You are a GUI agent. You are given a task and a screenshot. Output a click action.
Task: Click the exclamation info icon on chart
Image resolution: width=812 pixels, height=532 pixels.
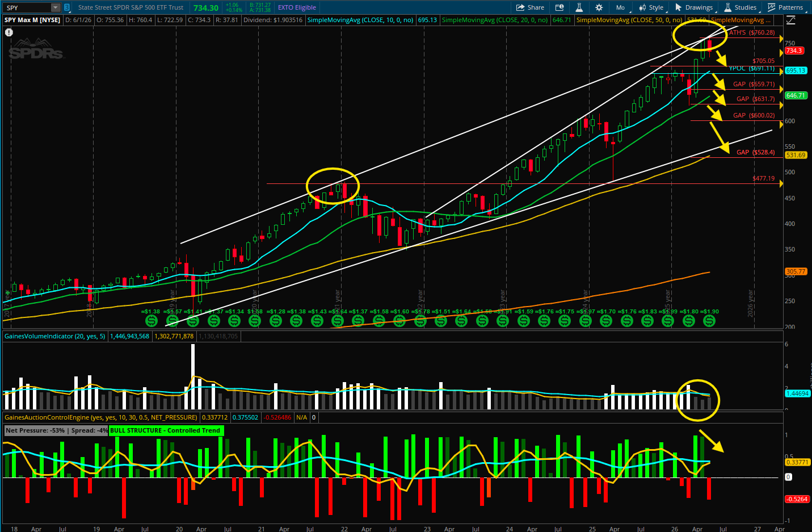pos(9,32)
